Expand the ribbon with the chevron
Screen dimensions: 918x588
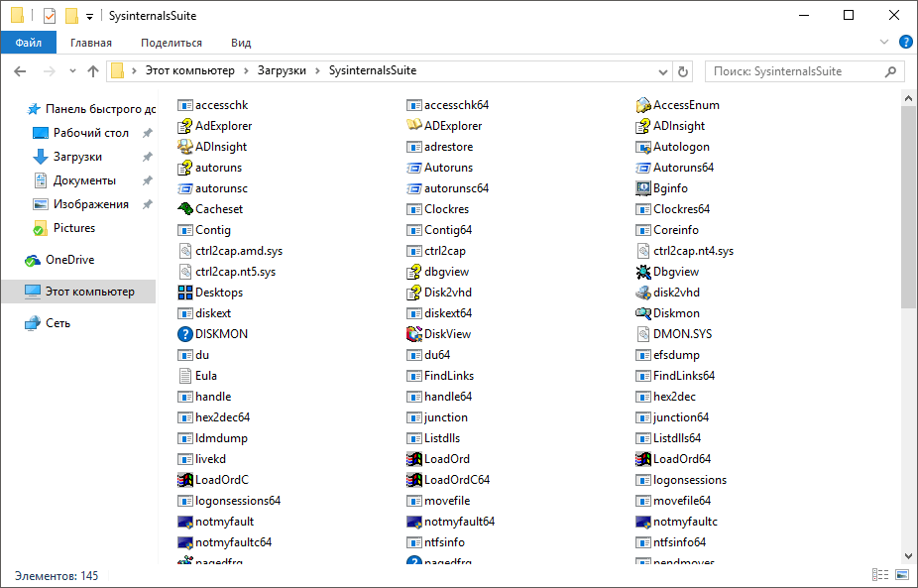pos(884,43)
